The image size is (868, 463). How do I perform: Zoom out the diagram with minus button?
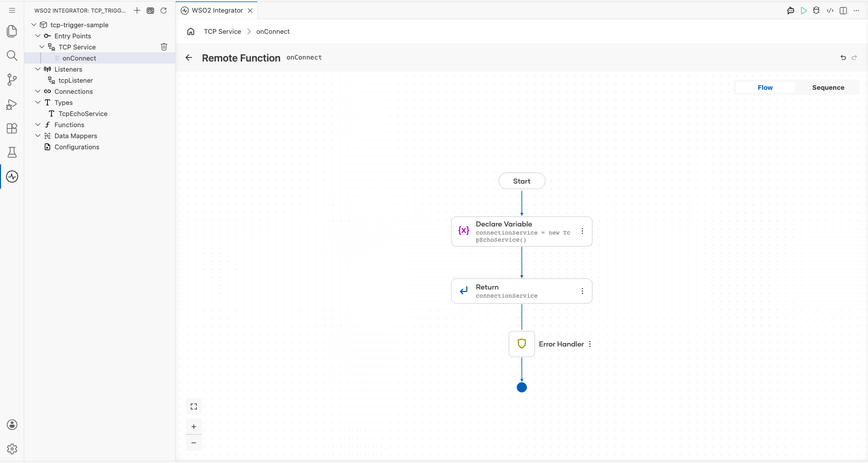click(194, 443)
